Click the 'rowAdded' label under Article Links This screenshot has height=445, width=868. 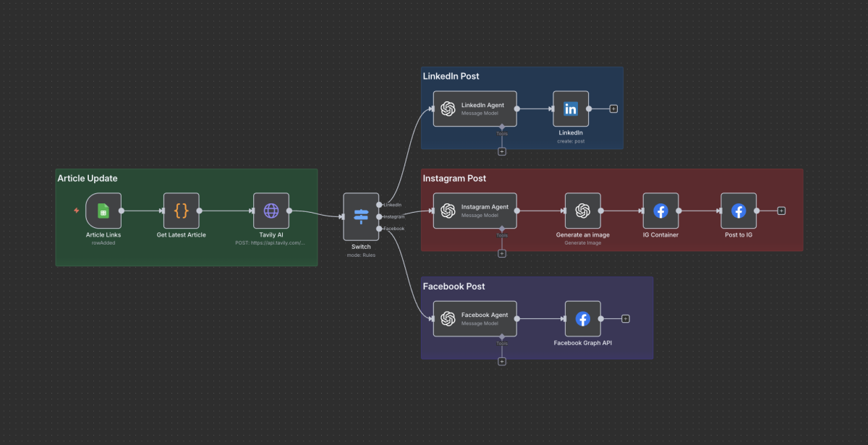[x=103, y=243]
